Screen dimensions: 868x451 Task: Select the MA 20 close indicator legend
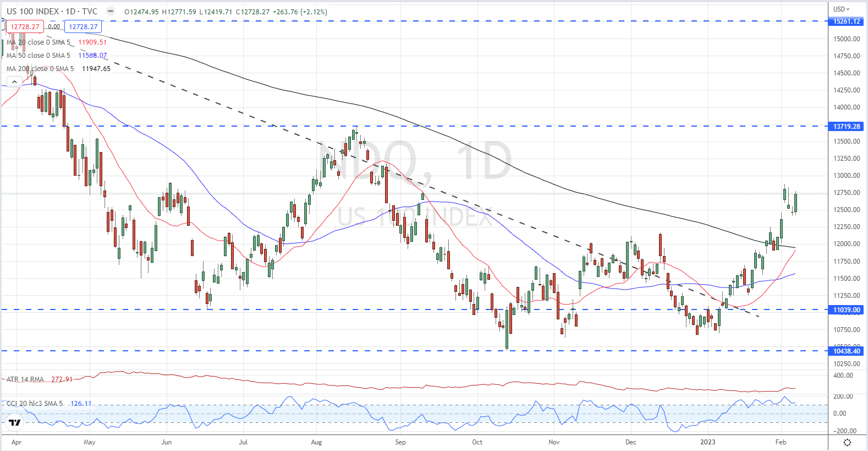39,42
